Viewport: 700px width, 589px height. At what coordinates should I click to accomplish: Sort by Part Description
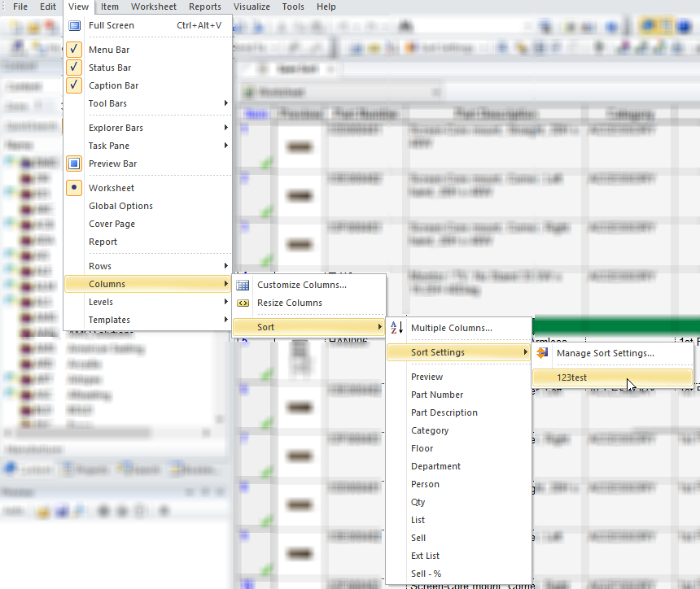pos(444,412)
